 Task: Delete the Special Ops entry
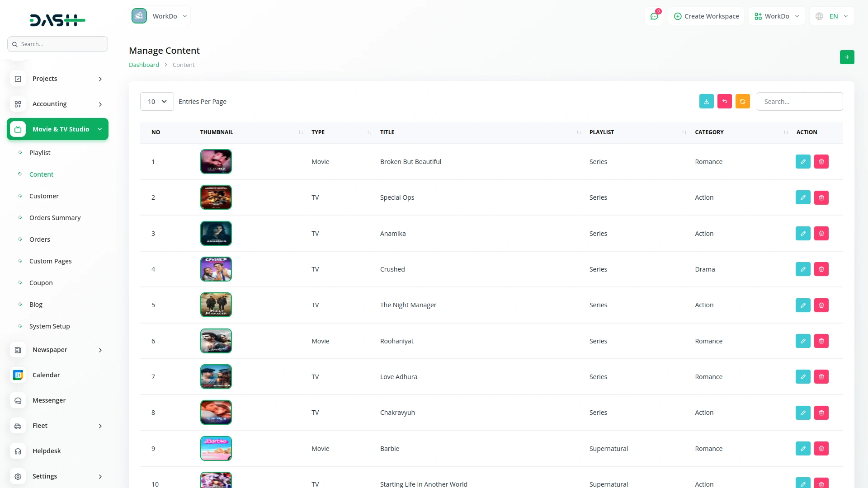[821, 197]
